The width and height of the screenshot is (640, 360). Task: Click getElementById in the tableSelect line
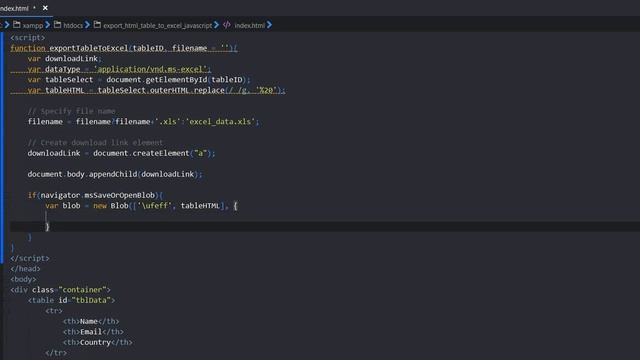click(x=176, y=80)
